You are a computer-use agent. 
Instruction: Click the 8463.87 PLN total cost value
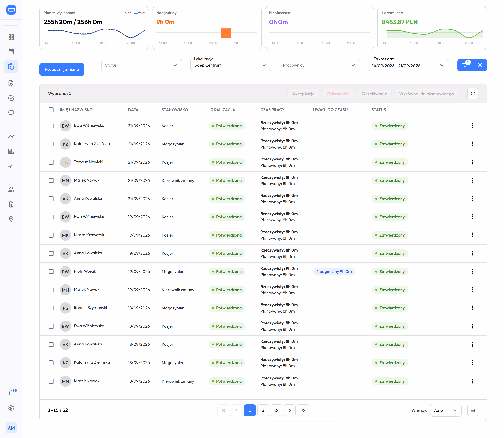[x=400, y=22]
